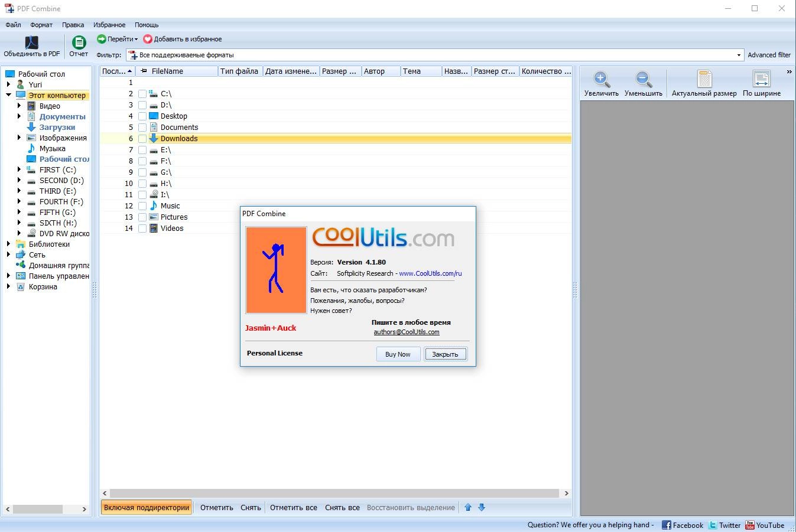Expand the Библиотеки tree node

9,244
